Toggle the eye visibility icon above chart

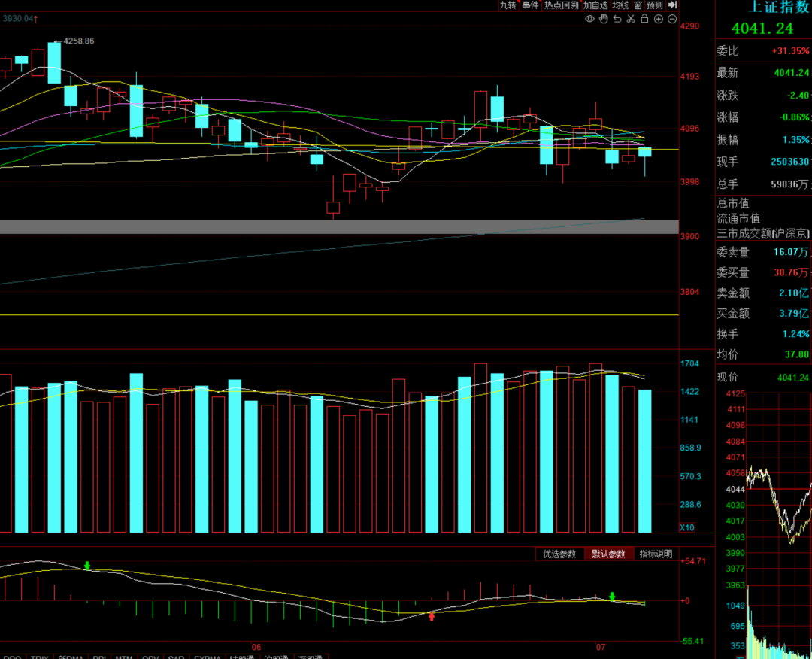pyautogui.click(x=590, y=19)
